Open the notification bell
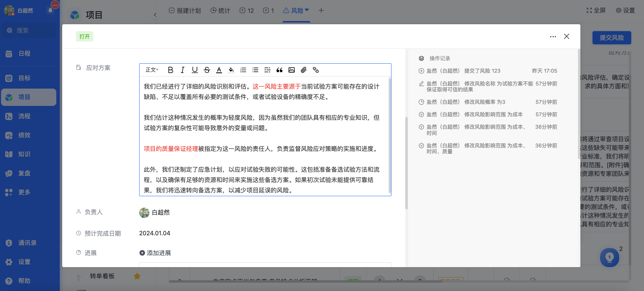This screenshot has height=291, width=644. 50,10
